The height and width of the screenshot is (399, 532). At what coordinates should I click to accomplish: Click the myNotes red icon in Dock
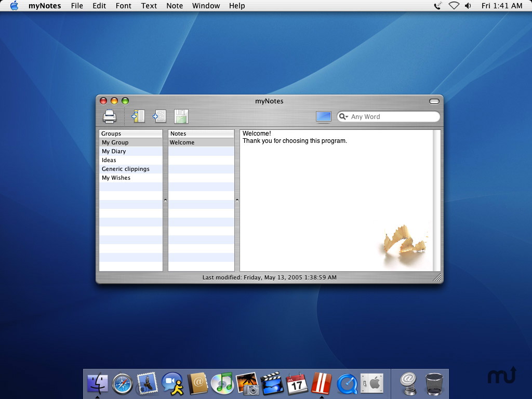321,384
